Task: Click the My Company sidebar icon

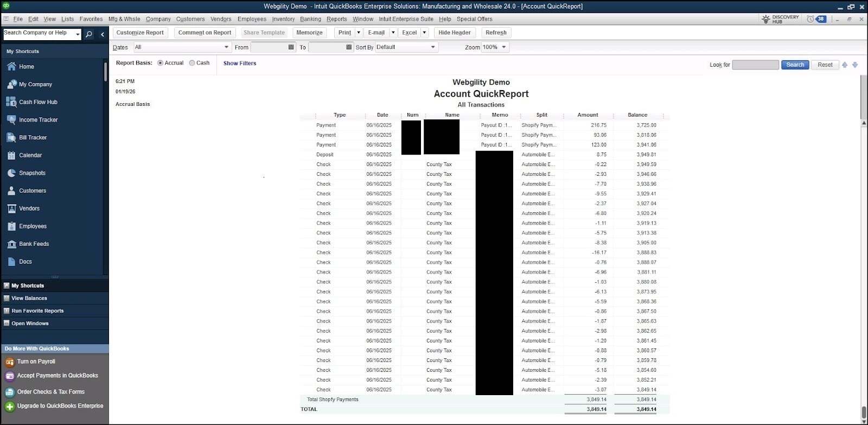Action: (x=11, y=85)
